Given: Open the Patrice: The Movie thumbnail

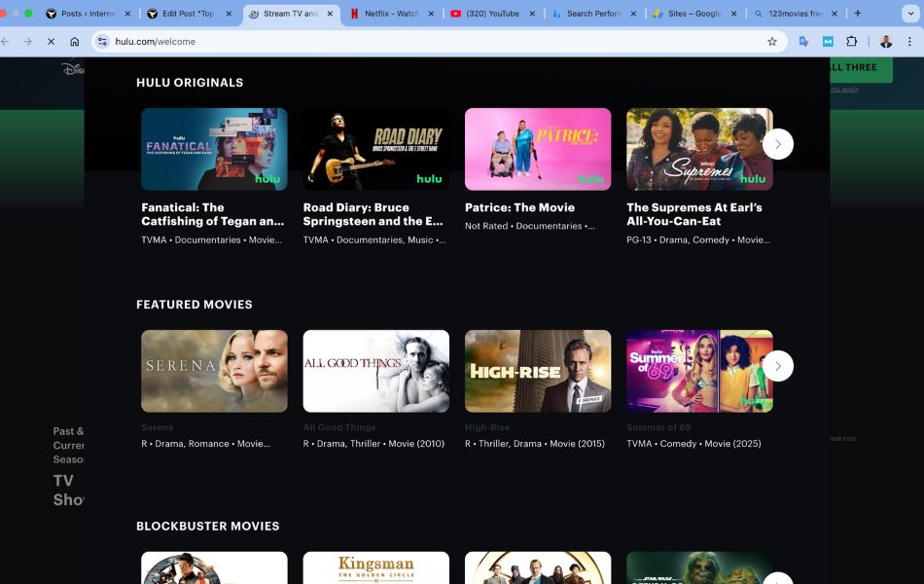Looking at the screenshot, I should 538,149.
